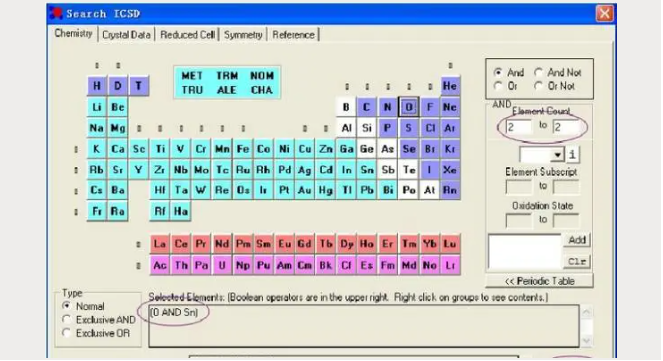The height and width of the screenshot is (361, 663).
Task: Click the Oxidation State lower bound field
Action: click(519, 220)
